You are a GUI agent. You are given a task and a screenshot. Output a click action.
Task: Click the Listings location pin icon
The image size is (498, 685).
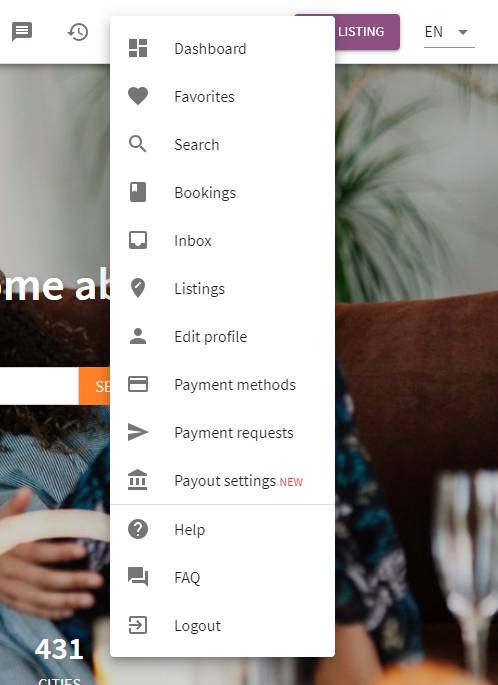(138, 288)
